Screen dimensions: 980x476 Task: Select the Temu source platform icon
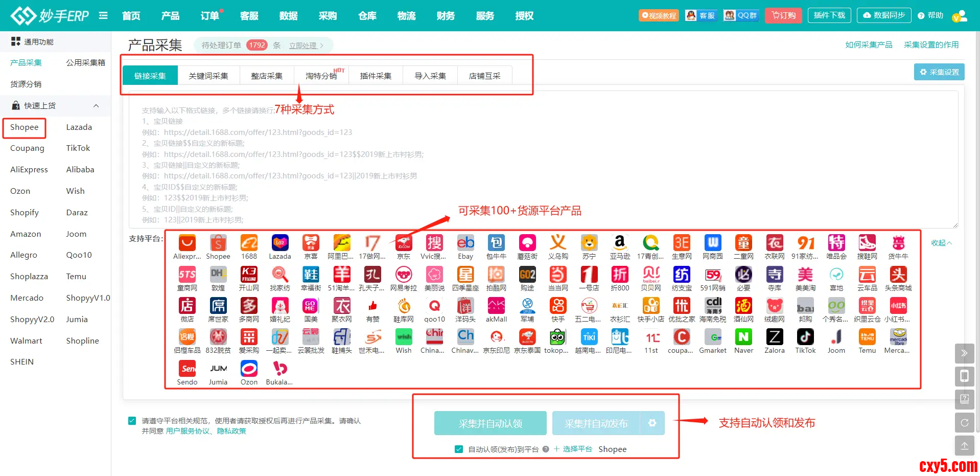pos(867,337)
